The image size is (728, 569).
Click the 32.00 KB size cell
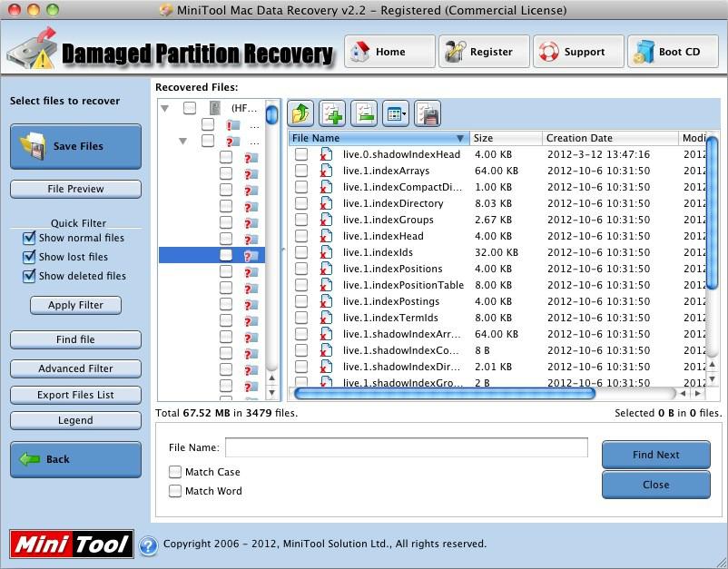(x=497, y=252)
